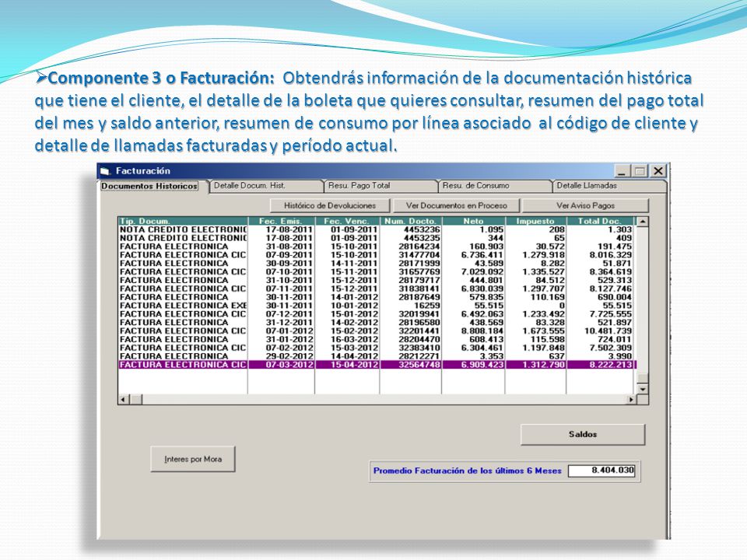Image resolution: width=747 pixels, height=560 pixels.
Task: Select invoice number 31657769
Action: click(377, 272)
